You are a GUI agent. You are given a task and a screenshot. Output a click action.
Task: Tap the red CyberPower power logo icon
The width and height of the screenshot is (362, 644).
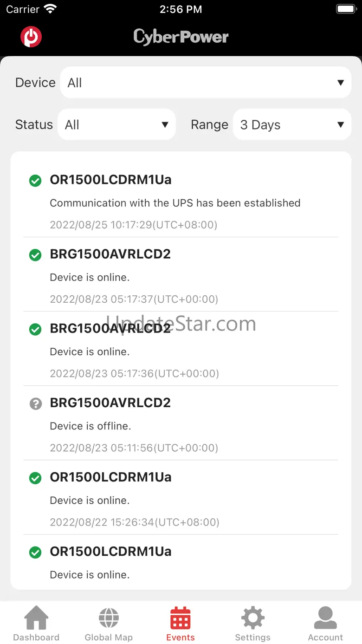[31, 37]
